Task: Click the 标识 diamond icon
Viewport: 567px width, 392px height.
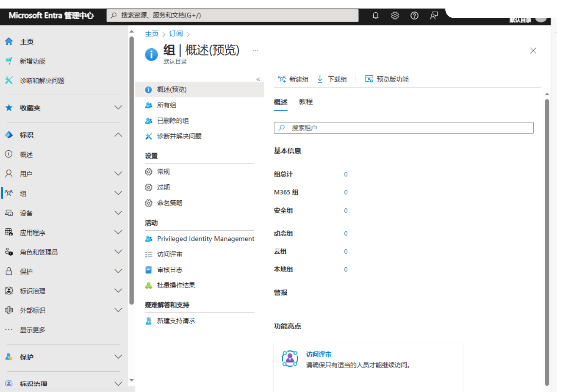Action: point(9,135)
